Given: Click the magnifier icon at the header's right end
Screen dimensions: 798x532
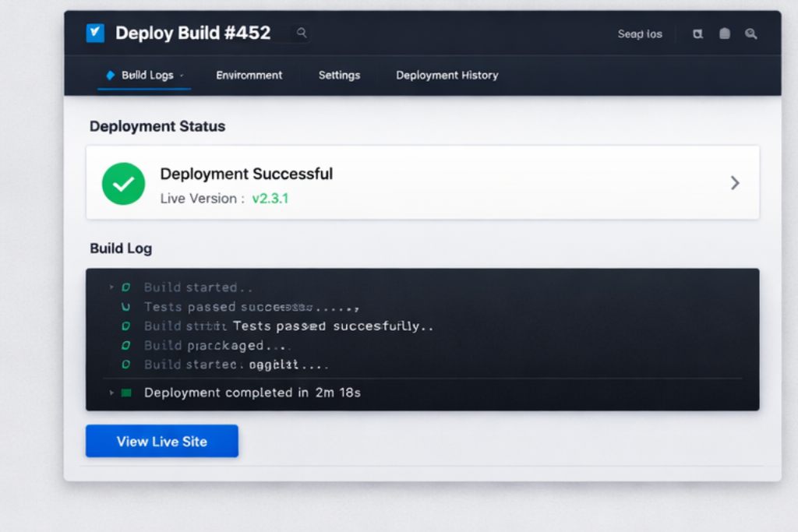Looking at the screenshot, I should point(750,34).
